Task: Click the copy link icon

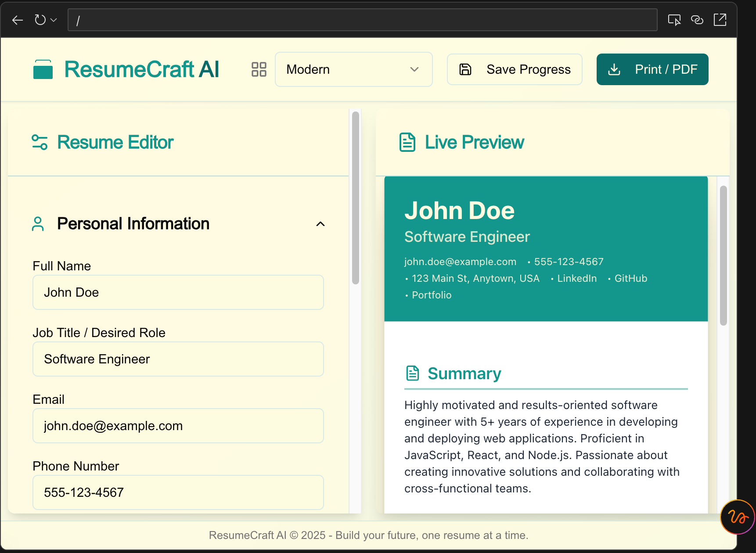Action: click(697, 20)
